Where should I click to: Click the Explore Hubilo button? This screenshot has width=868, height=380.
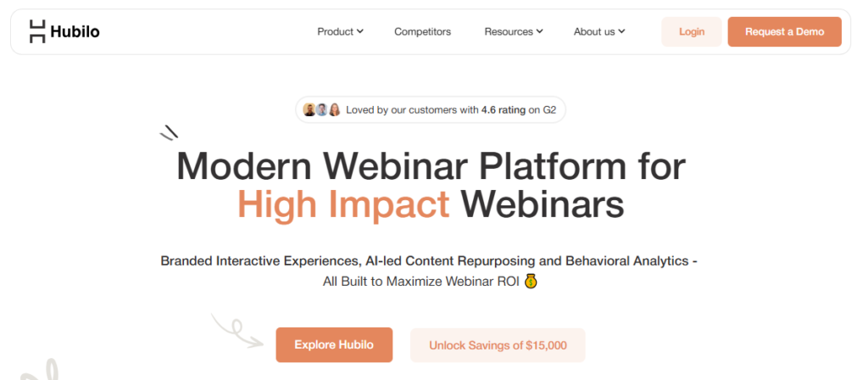[x=334, y=345]
